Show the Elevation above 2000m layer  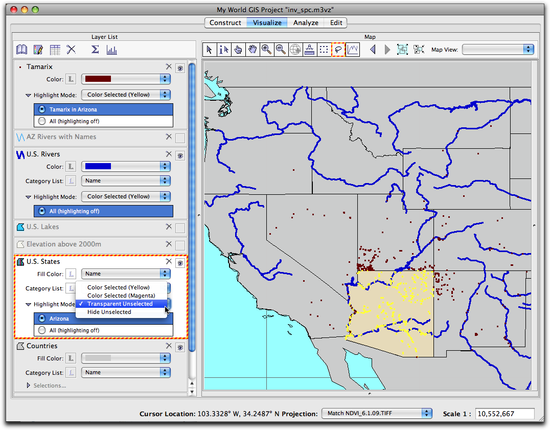pos(180,245)
